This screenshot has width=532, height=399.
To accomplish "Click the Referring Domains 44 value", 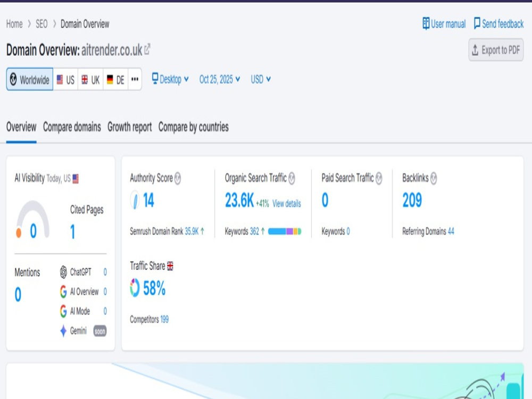I will coord(451,231).
